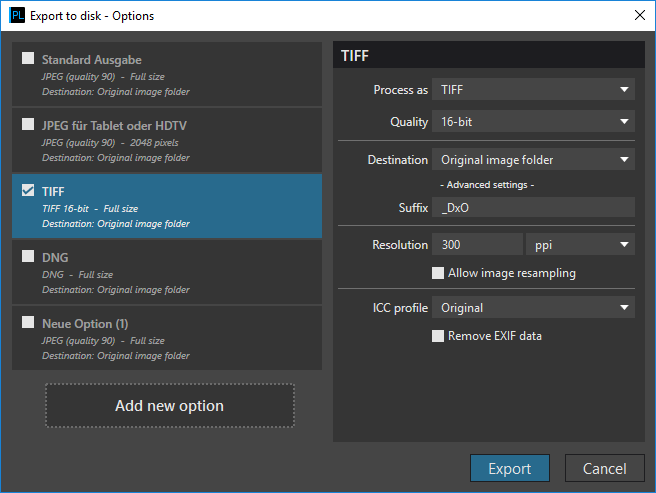Enable the Standard Ausgabe export option checkbox

coord(28,58)
